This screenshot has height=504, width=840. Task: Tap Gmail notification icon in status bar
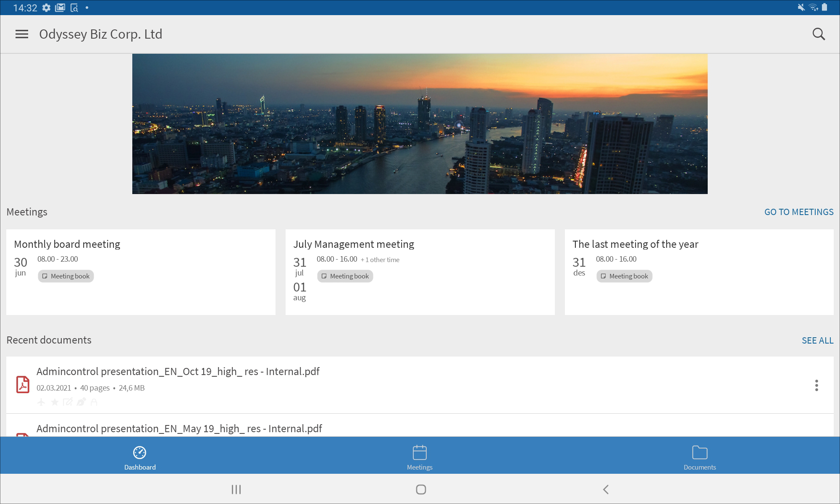coord(60,8)
